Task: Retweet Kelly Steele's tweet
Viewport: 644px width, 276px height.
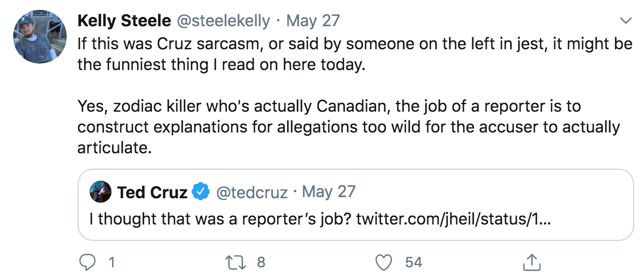Action: click(237, 262)
